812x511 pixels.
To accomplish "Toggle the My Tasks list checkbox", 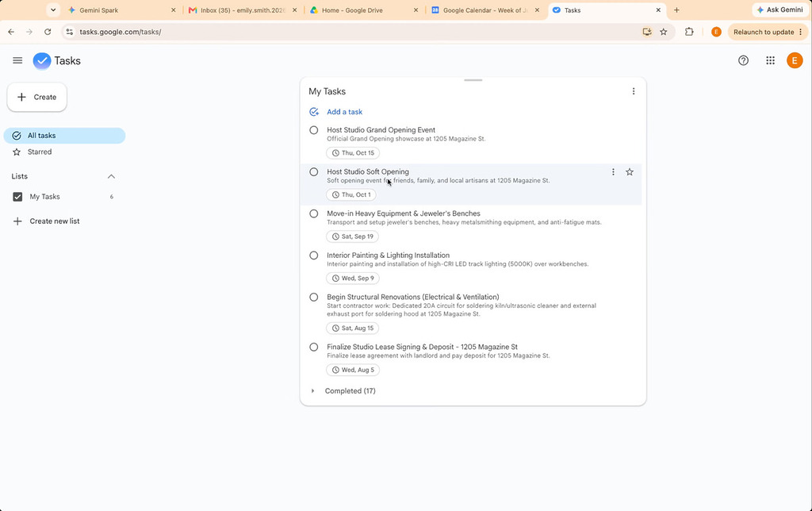I will tap(17, 197).
